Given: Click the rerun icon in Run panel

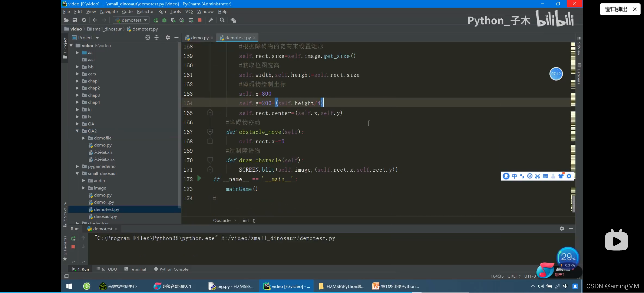Looking at the screenshot, I should (x=73, y=238).
